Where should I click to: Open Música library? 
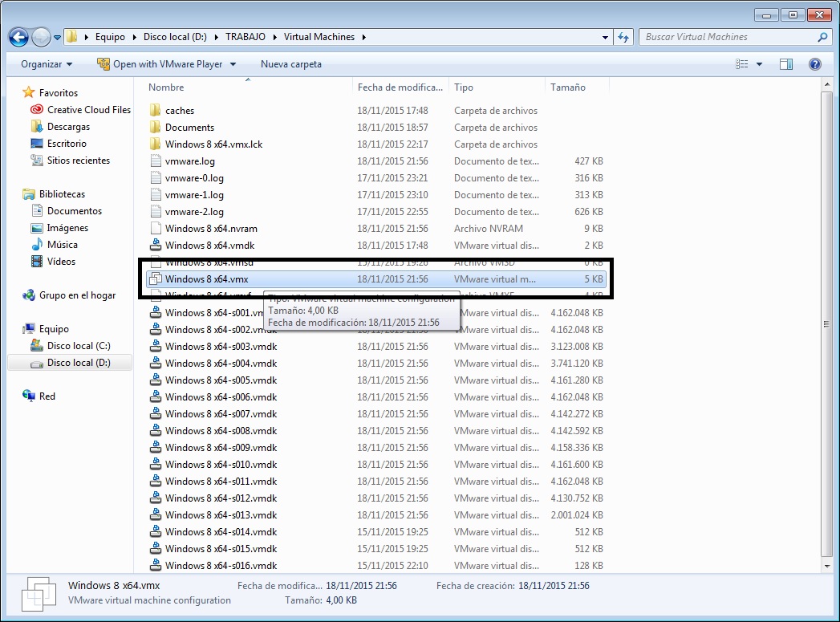tap(55, 245)
